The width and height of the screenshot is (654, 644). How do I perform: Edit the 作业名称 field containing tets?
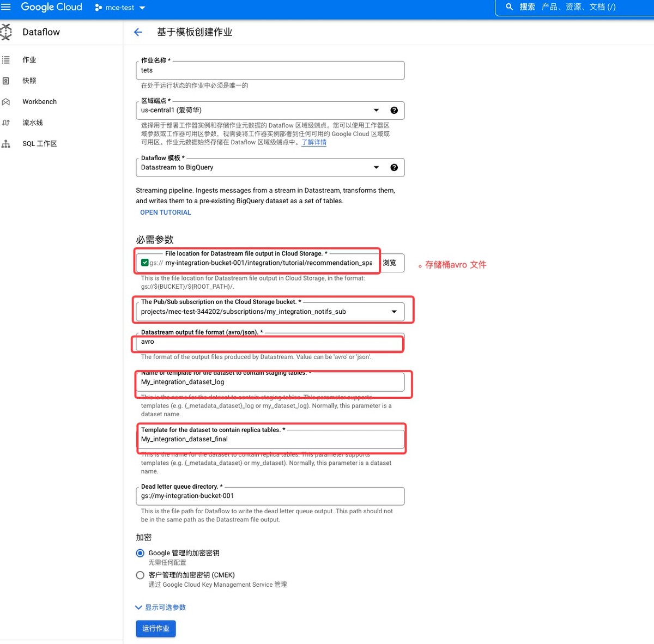tap(270, 70)
